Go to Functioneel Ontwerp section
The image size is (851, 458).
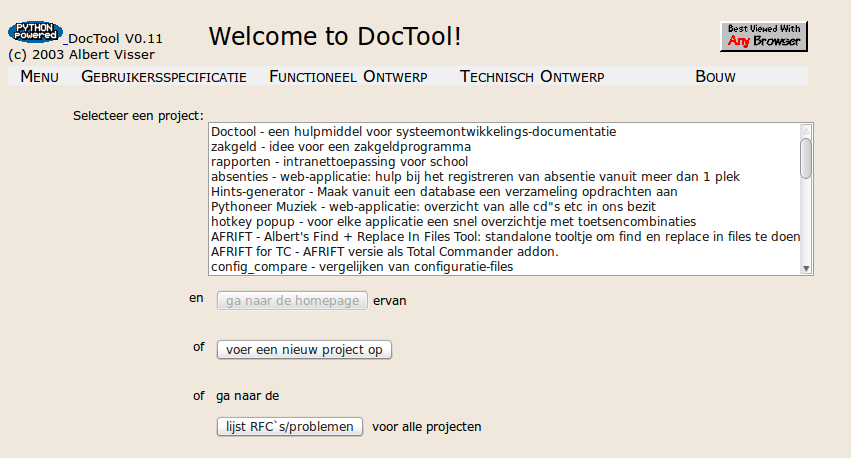tap(348, 77)
